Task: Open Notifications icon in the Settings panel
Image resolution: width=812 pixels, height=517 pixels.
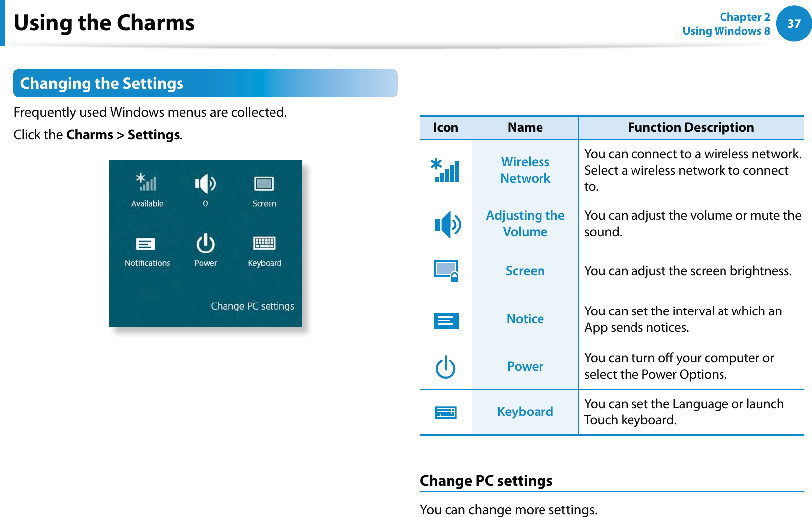Action: 146,244
